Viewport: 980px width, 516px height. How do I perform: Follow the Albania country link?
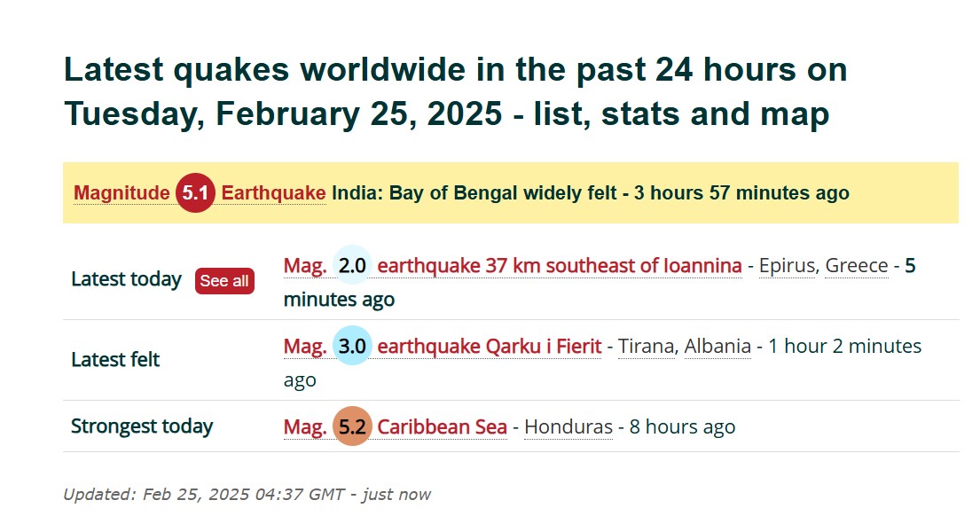click(717, 346)
